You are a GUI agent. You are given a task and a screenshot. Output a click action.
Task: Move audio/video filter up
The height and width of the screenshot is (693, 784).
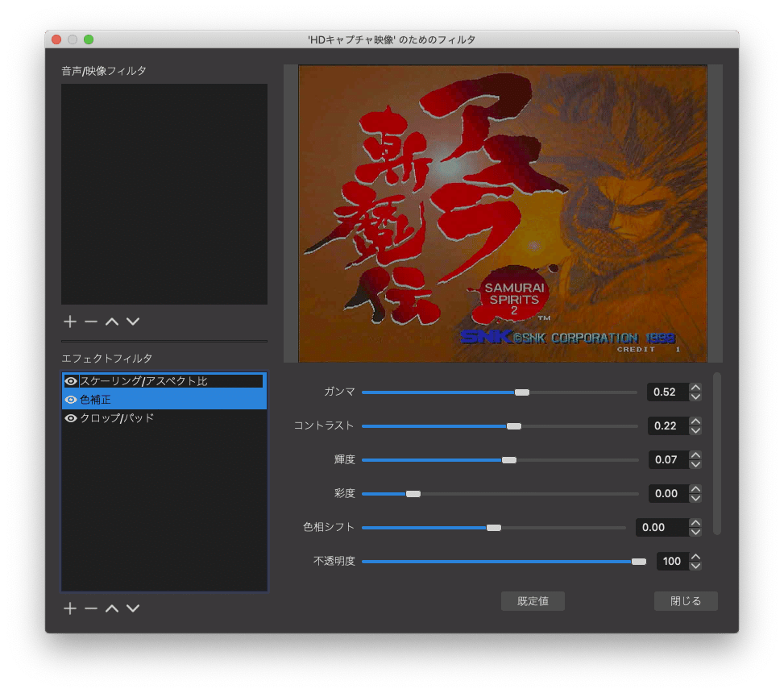coord(112,322)
